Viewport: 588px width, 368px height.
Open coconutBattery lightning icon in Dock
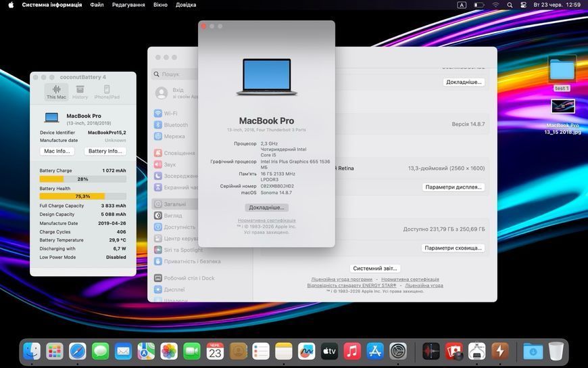pos(500,352)
